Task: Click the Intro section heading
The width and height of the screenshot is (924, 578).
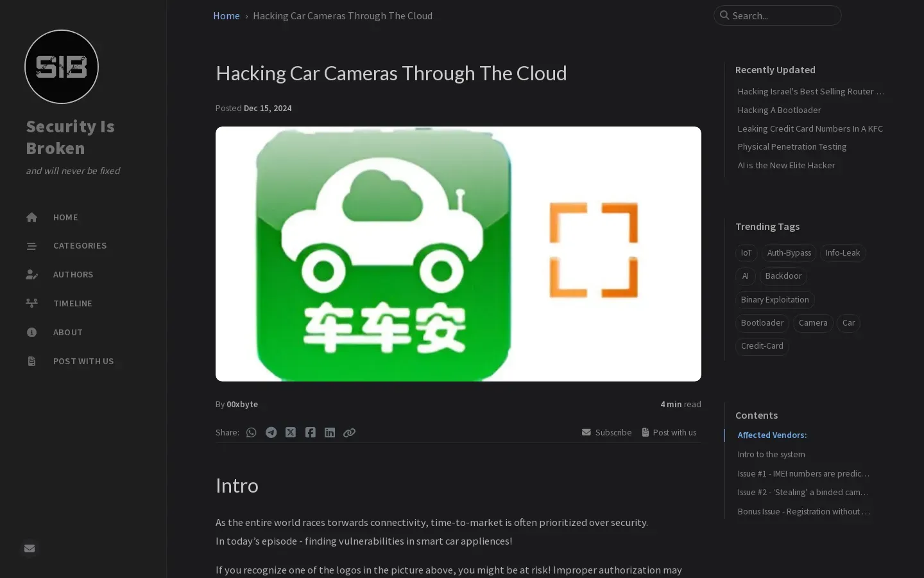Action: [x=237, y=486]
